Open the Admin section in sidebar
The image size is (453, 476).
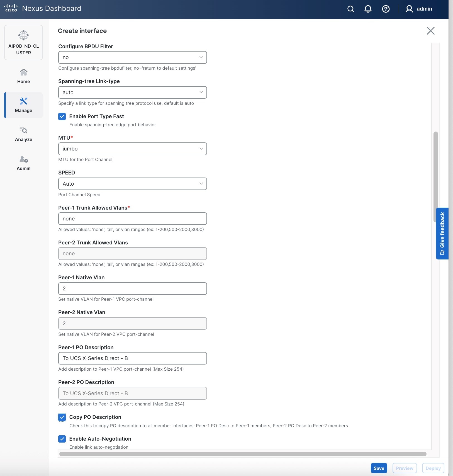23,163
